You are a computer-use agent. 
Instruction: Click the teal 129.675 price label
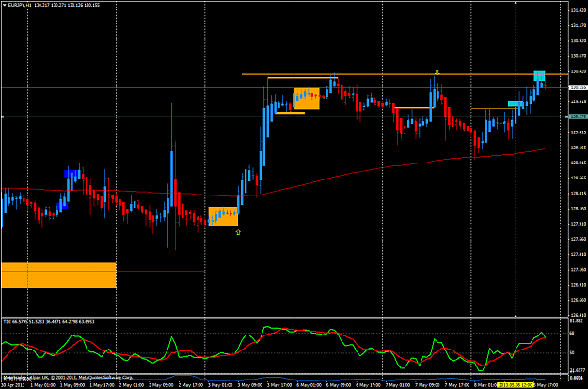coord(578,117)
